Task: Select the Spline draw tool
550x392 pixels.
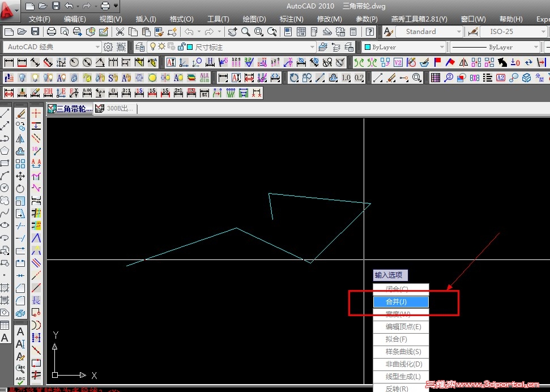Action: [x=5, y=212]
